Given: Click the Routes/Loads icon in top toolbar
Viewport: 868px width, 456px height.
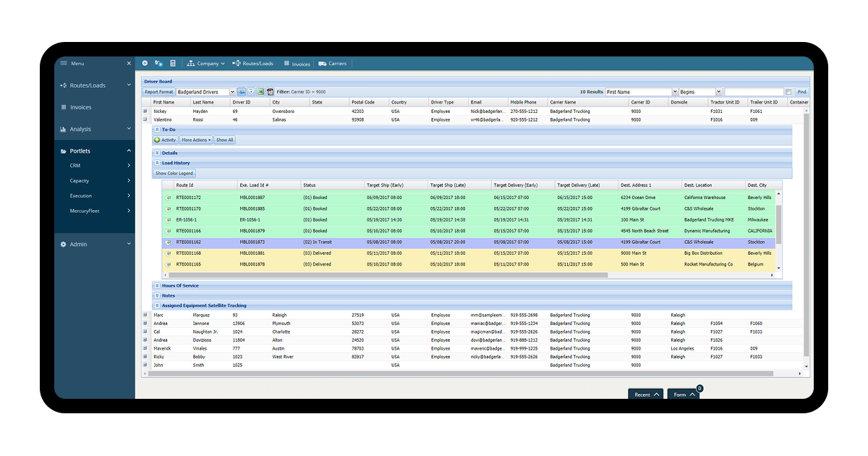Looking at the screenshot, I should [236, 64].
